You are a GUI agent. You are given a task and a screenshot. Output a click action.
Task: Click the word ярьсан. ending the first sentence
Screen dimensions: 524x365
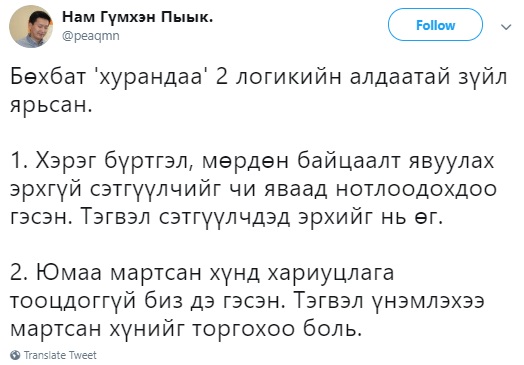click(x=51, y=106)
